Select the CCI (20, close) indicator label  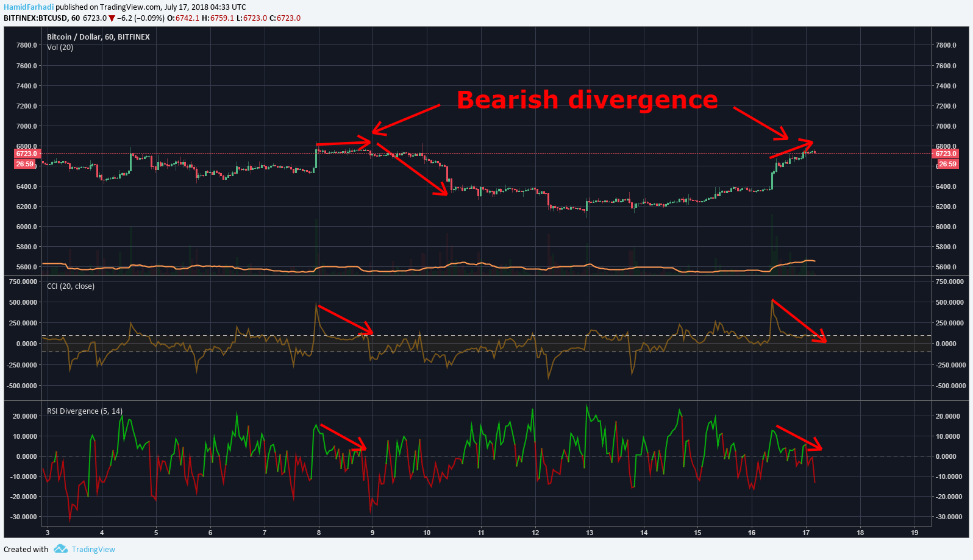(71, 286)
